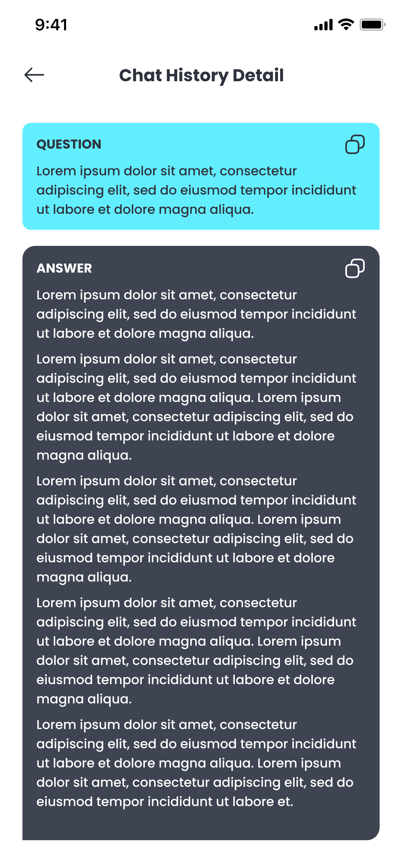
Task: Tap the cellular signal strength icon
Action: [323, 25]
